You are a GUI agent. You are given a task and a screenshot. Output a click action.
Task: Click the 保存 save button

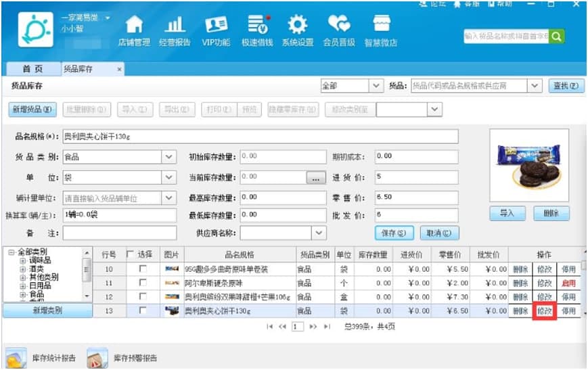pos(393,233)
